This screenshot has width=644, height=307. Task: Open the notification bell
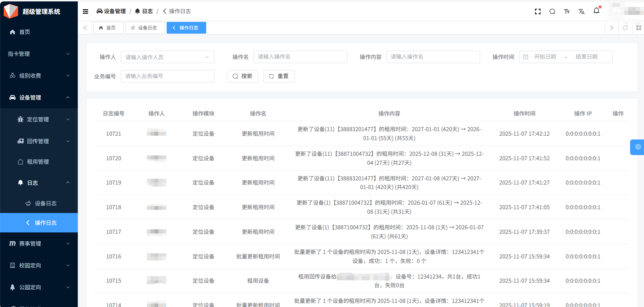pyautogui.click(x=596, y=11)
